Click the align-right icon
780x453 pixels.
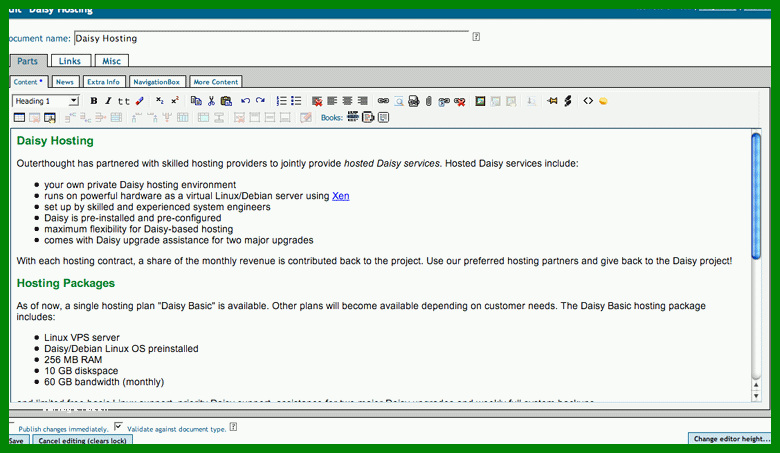(x=363, y=101)
